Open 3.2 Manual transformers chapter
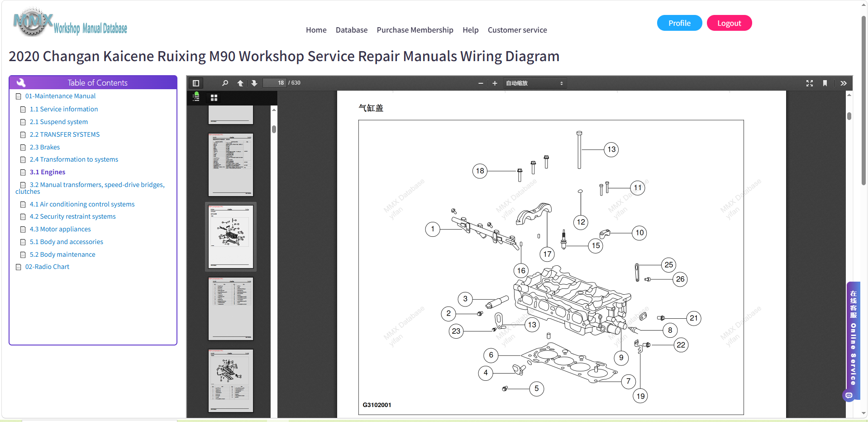Screen dimensions: 868x422 [x=91, y=188]
